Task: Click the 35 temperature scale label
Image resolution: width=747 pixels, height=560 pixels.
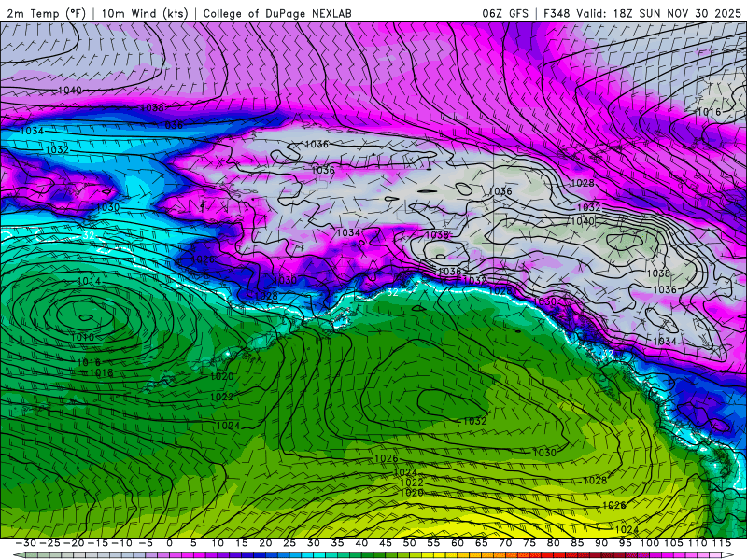Action: [x=337, y=543]
